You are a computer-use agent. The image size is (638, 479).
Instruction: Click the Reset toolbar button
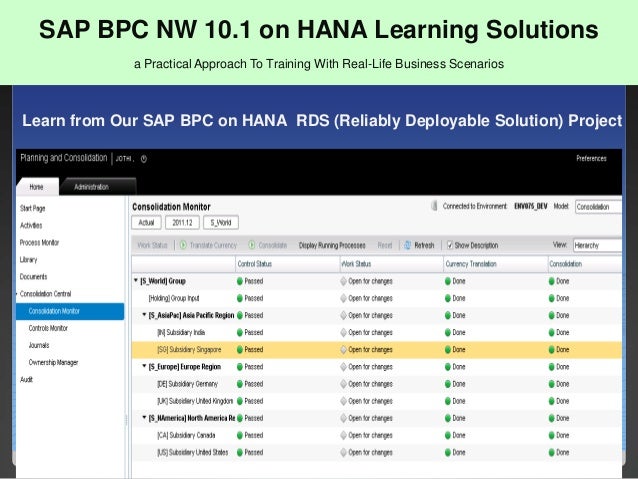coord(385,245)
